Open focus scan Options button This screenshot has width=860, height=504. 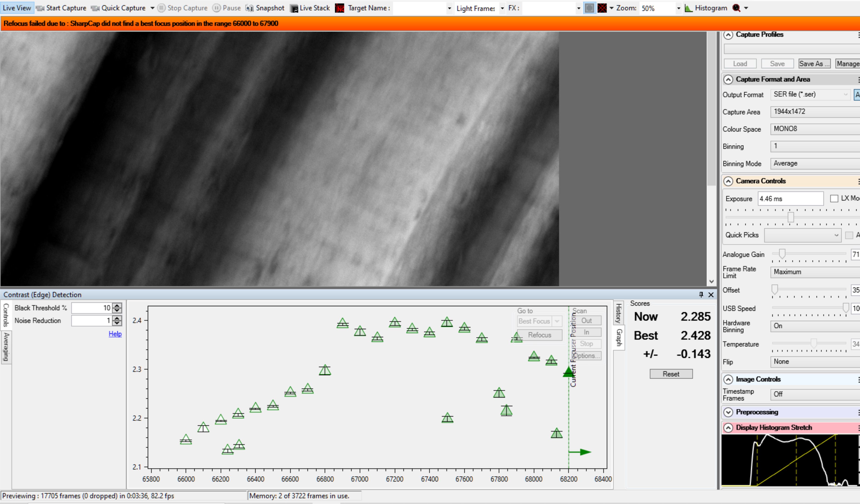click(x=586, y=356)
